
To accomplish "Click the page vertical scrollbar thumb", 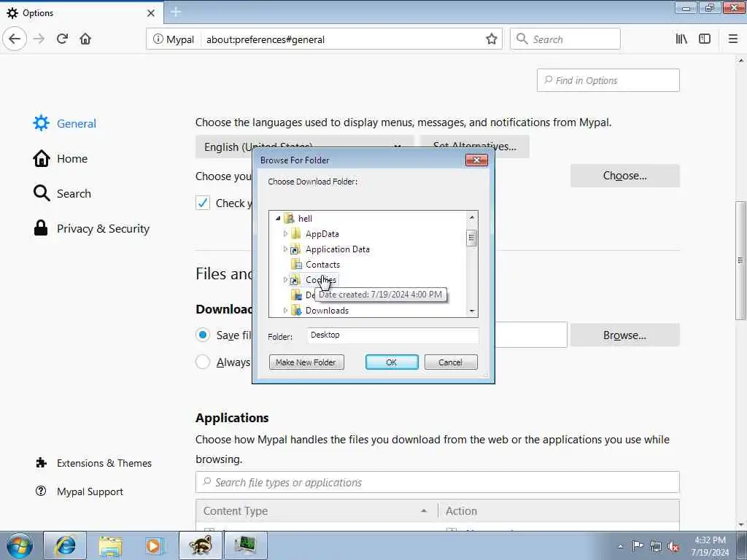I will point(740,260).
